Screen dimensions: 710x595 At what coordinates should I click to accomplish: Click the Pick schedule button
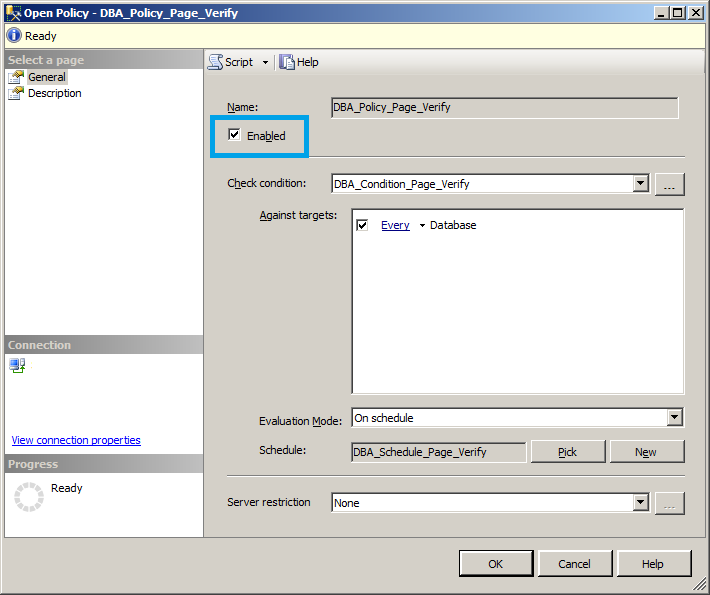(x=567, y=452)
